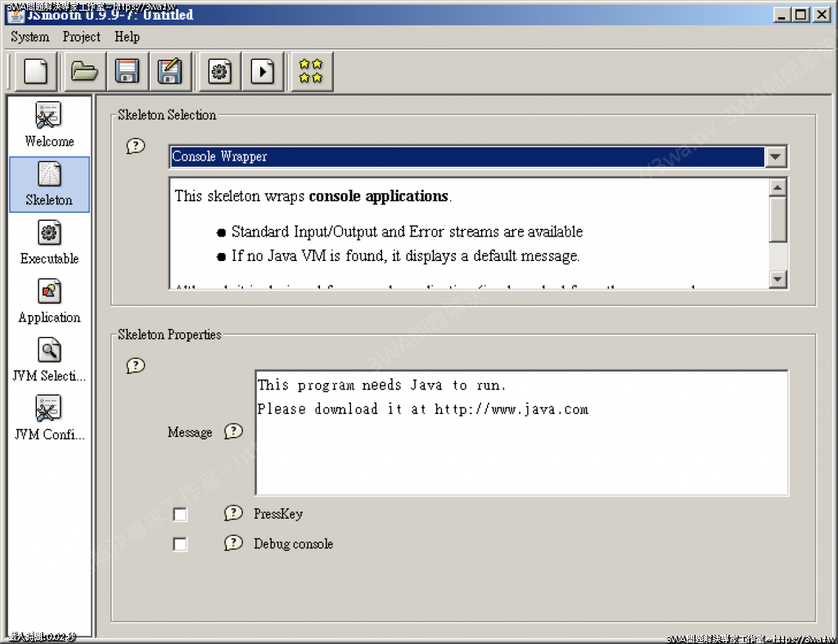This screenshot has height=644, width=838.
Task: Open the System menu
Action: click(x=30, y=37)
